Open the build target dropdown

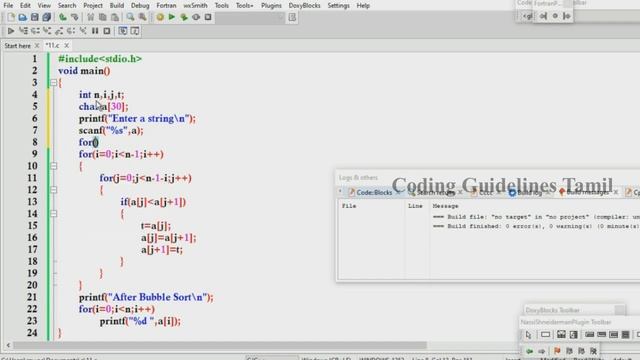250,17
